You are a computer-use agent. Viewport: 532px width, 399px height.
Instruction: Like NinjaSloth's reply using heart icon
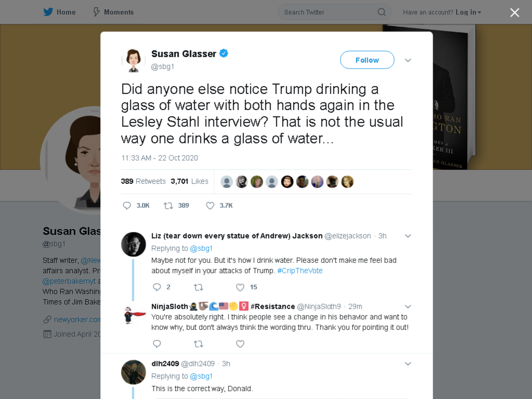(x=240, y=344)
